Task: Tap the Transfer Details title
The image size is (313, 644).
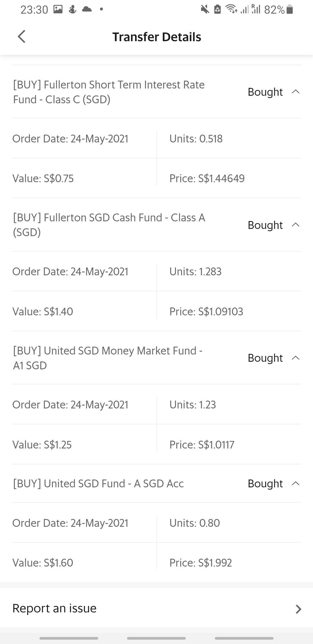Action: 156,37
